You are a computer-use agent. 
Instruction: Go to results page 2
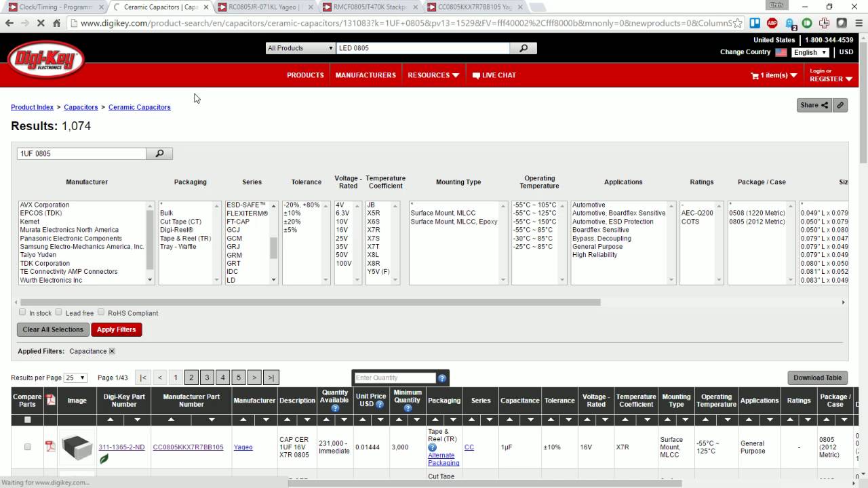[x=191, y=378]
